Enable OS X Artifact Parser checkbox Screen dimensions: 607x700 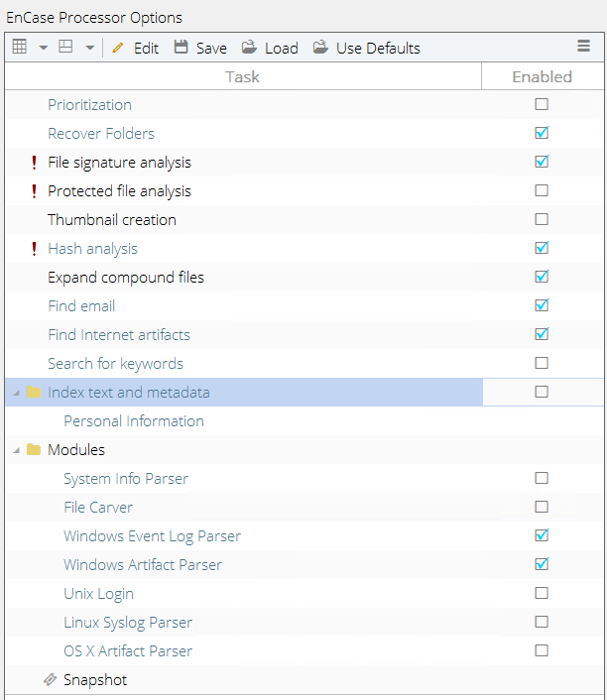pyautogui.click(x=542, y=650)
